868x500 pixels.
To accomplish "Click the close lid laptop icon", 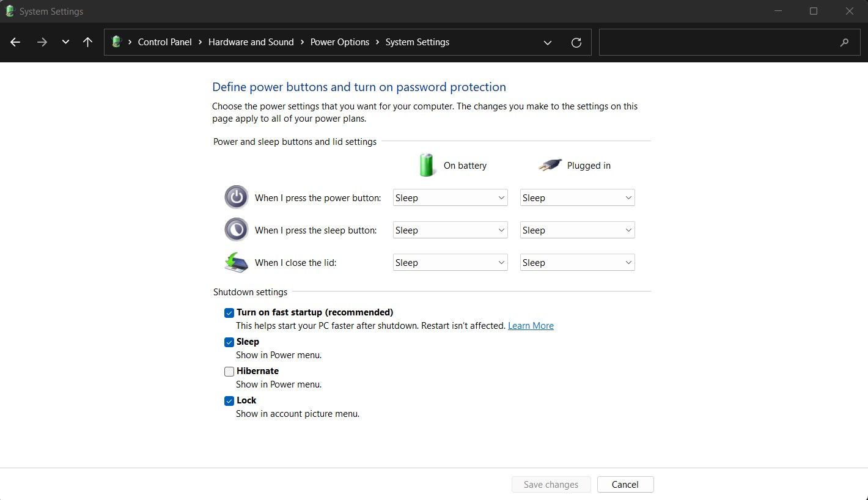I will (237, 262).
